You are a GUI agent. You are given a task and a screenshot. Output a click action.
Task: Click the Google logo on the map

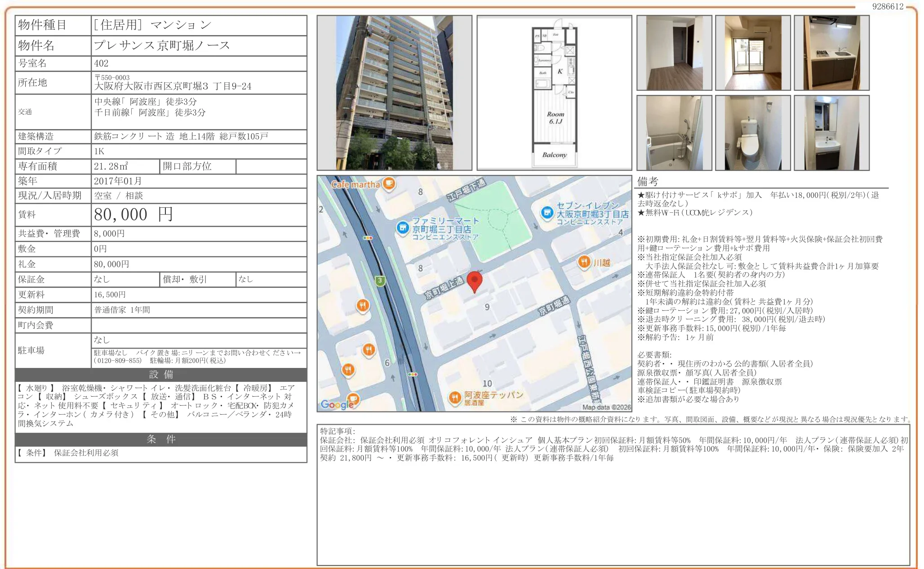tap(337, 404)
